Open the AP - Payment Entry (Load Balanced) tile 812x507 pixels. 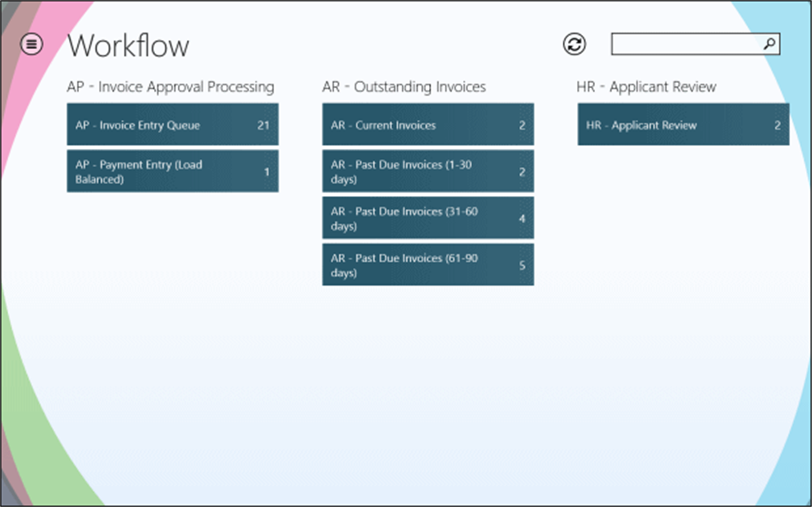click(173, 171)
